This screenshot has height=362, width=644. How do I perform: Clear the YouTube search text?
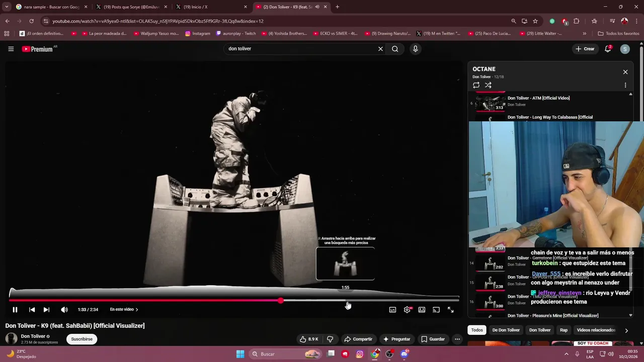[380, 49]
